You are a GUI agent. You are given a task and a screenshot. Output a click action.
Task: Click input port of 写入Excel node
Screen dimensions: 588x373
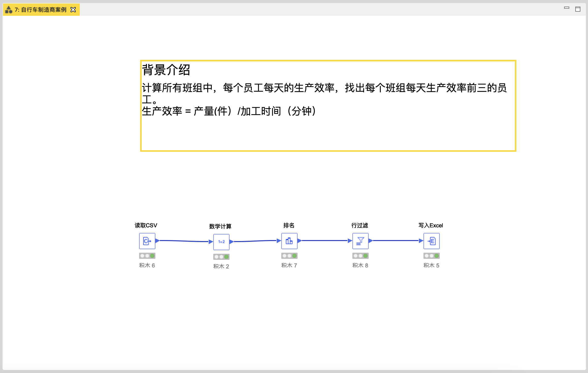point(421,241)
